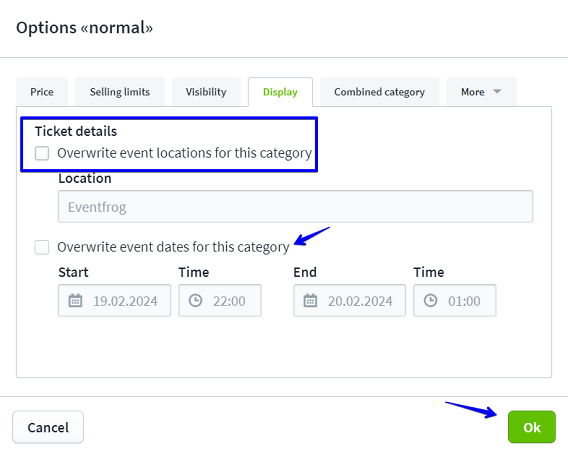This screenshot has width=568, height=454.
Task: Click the Start date 19.02.2024 field
Action: click(x=114, y=301)
